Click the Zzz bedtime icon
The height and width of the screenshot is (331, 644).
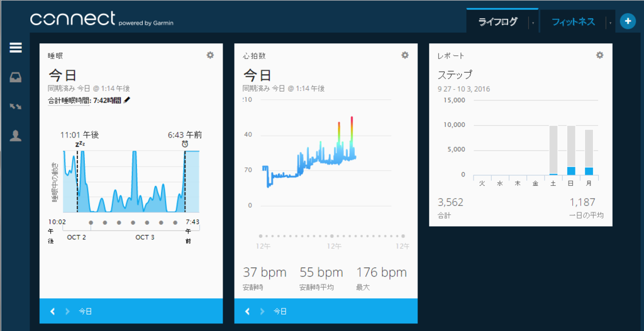pyautogui.click(x=80, y=144)
